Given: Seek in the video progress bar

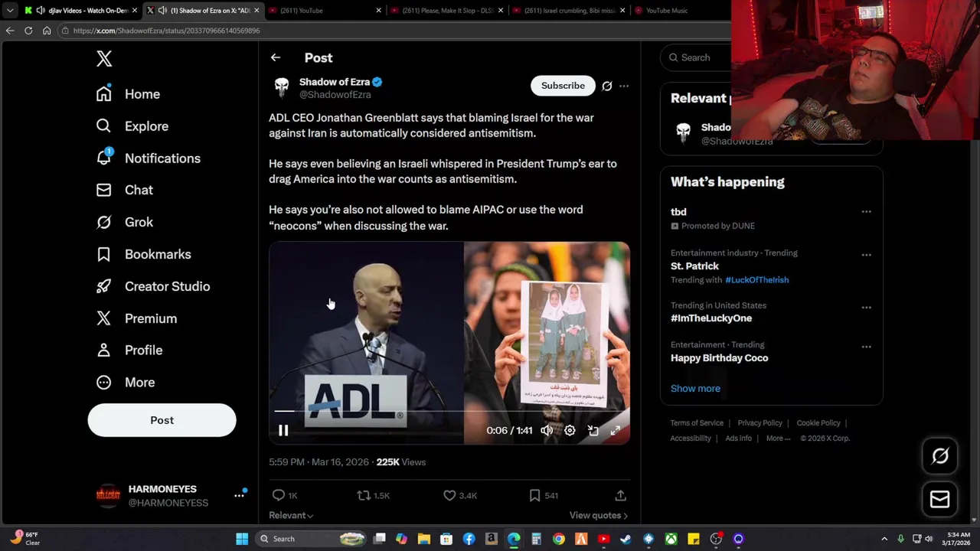Looking at the screenshot, I should click(449, 412).
